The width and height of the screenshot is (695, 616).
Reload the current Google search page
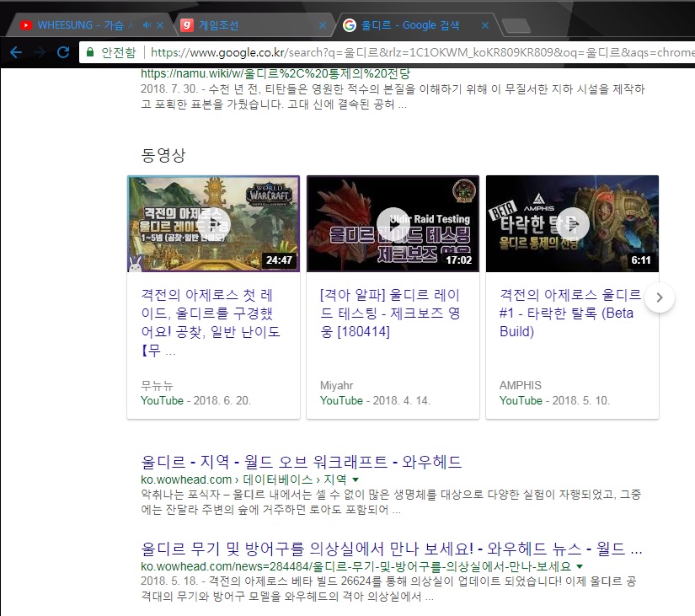coord(63,52)
